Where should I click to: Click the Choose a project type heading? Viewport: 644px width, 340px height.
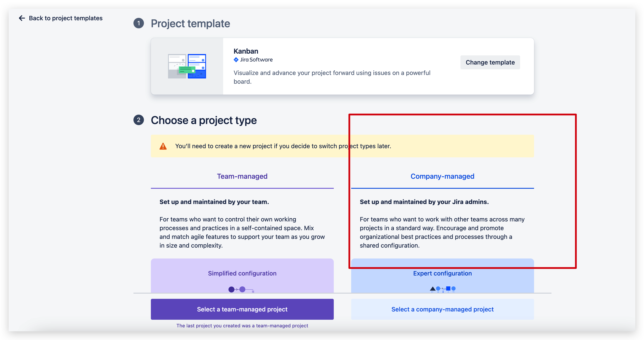204,120
